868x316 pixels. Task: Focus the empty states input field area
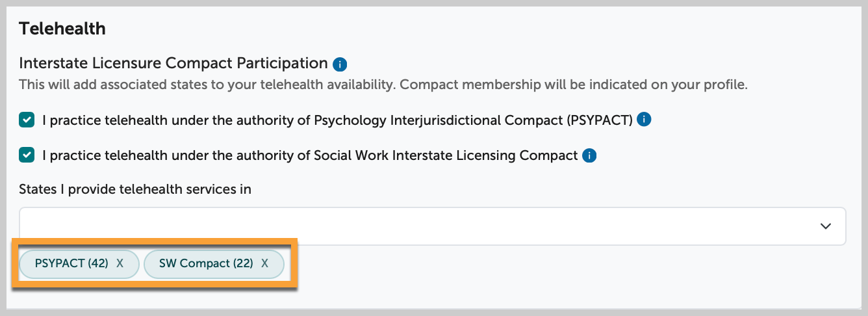pyautogui.click(x=416, y=226)
